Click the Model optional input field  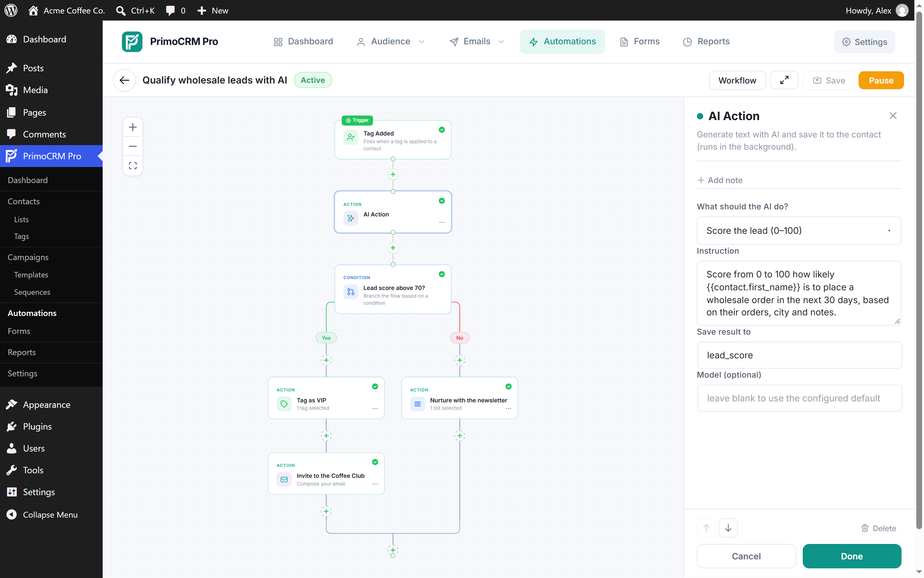[799, 398]
